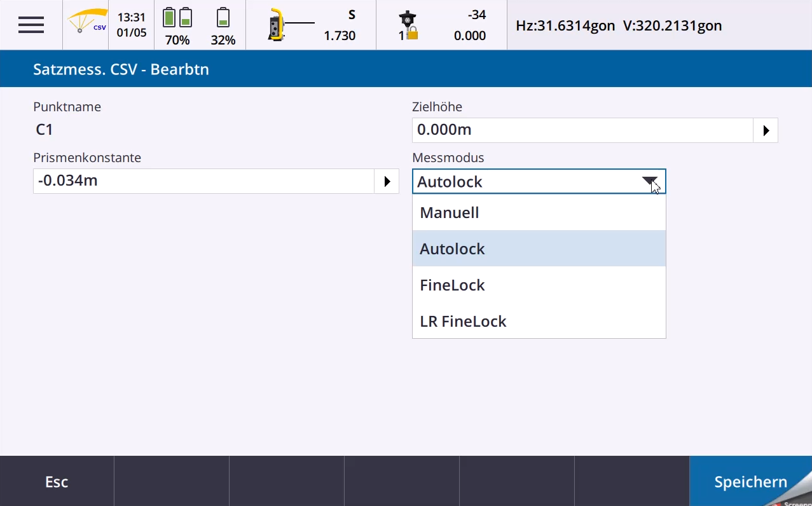812x506 pixels.
Task: Expand the Prismenkonstante arrow options
Action: 387,181
